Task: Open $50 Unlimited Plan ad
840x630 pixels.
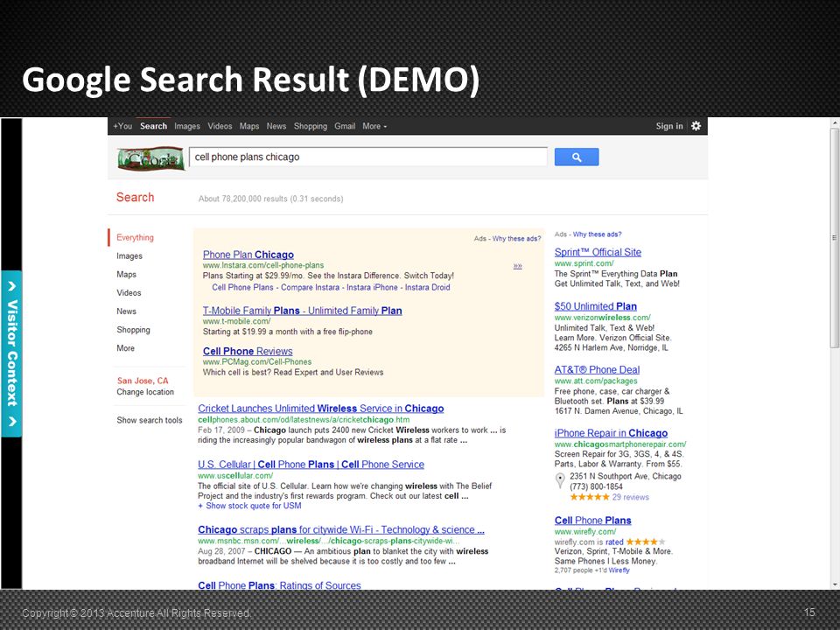Action: pos(596,306)
